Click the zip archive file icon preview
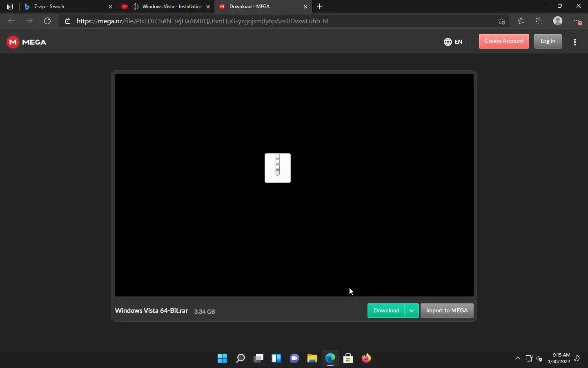 278,168
